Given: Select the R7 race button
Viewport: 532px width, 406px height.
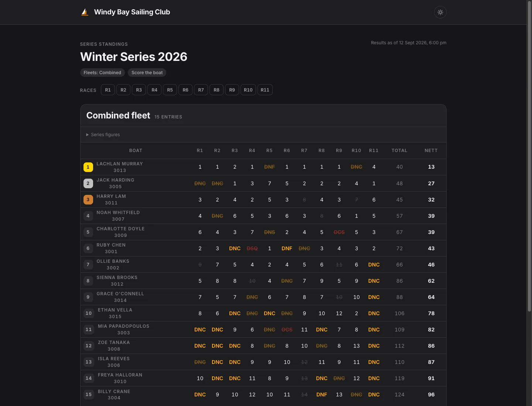Looking at the screenshot, I should tap(201, 90).
